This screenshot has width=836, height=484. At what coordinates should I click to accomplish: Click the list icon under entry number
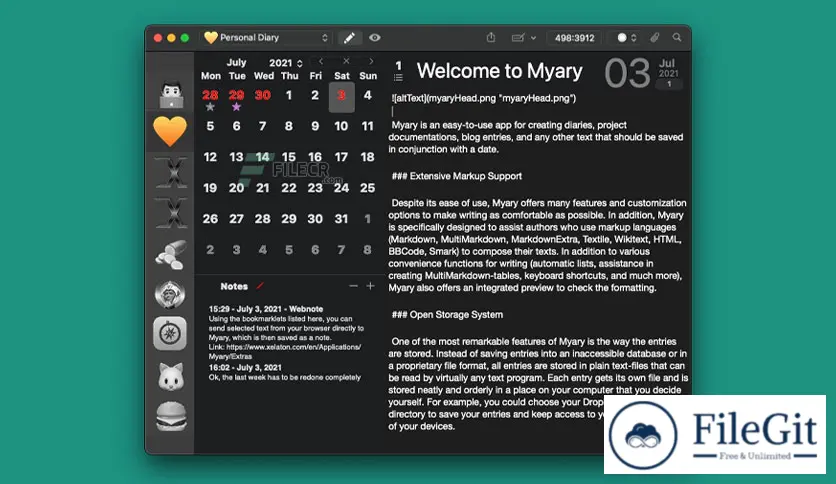tap(398, 78)
